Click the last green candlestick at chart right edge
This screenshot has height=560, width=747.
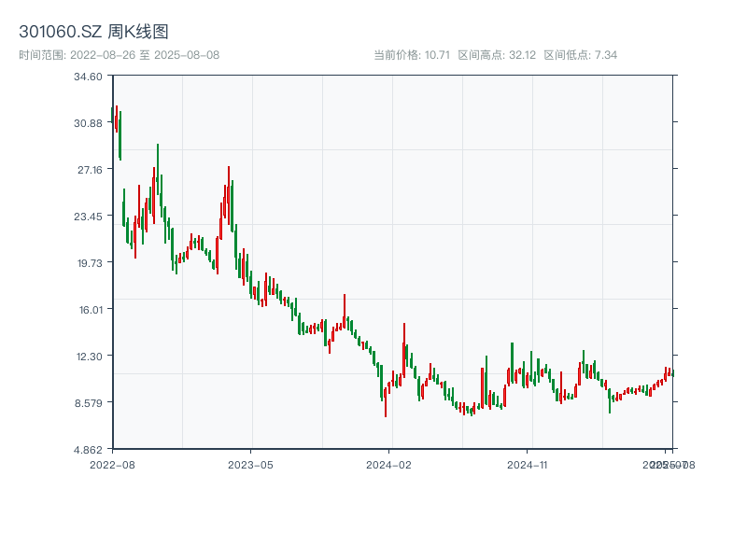(672, 373)
